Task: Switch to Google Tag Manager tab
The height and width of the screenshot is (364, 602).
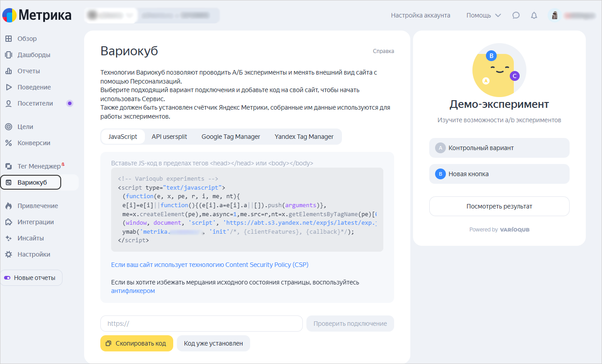Action: pos(231,137)
